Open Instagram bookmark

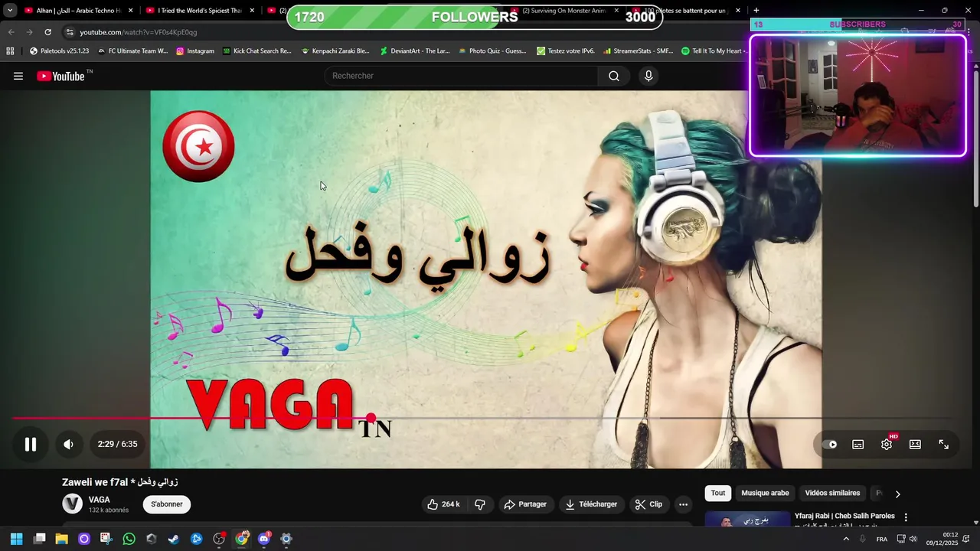tap(195, 51)
